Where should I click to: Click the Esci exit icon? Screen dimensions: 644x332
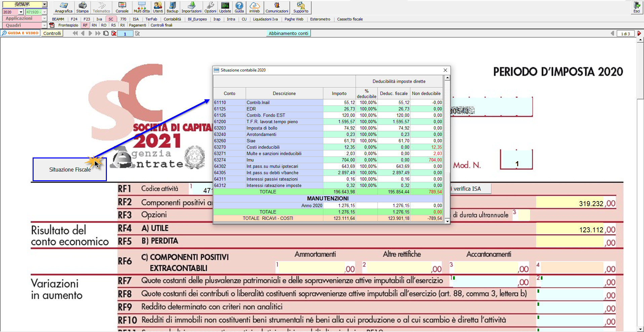pyautogui.click(x=637, y=7)
